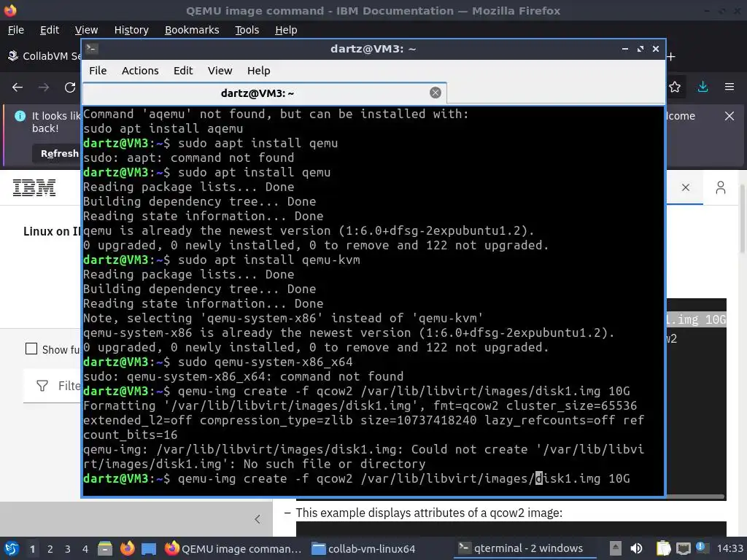Open the Help menu in qterminal

[259, 71]
